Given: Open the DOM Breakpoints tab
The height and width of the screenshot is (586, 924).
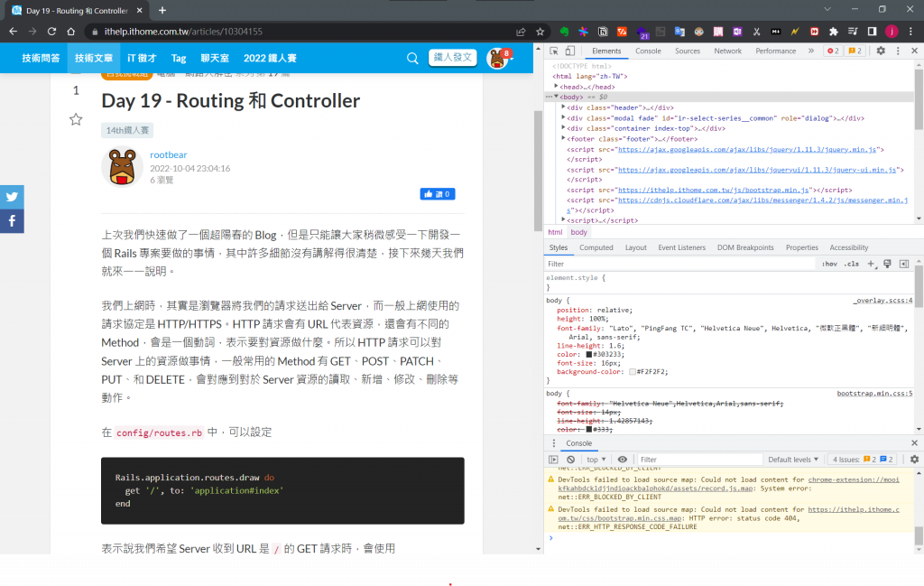Looking at the screenshot, I should pos(744,247).
